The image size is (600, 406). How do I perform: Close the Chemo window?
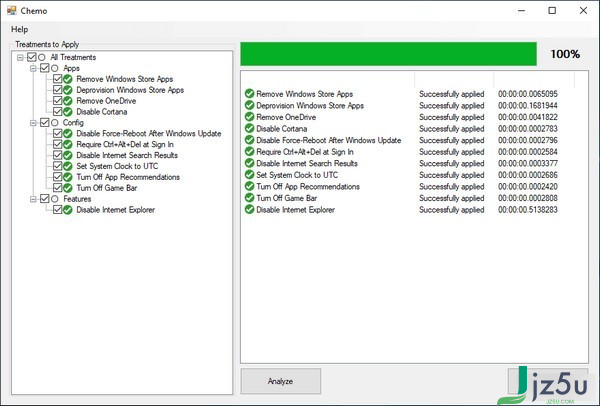coord(583,11)
